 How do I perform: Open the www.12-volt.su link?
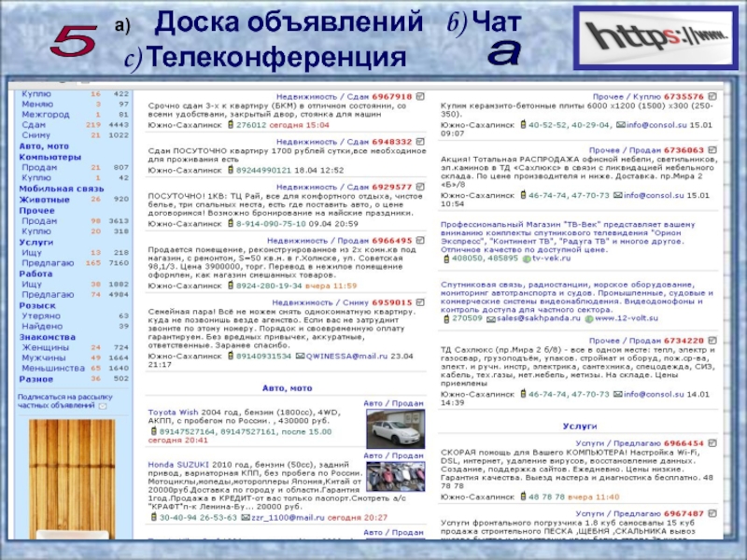click(x=627, y=318)
